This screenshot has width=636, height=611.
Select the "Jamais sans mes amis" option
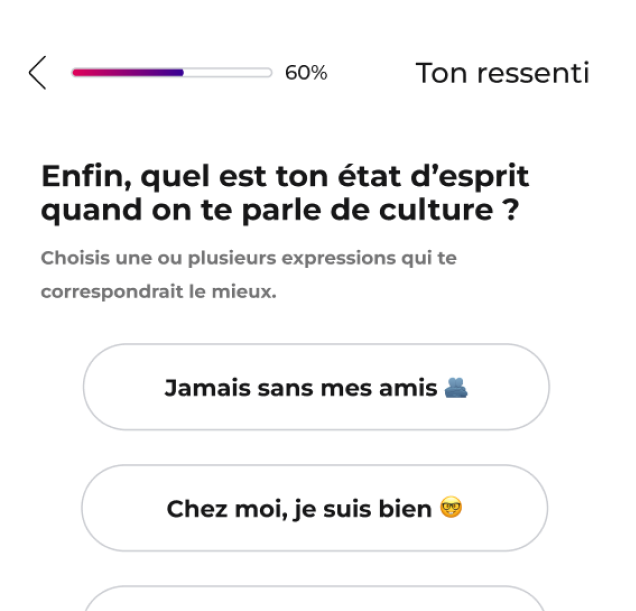point(315,387)
